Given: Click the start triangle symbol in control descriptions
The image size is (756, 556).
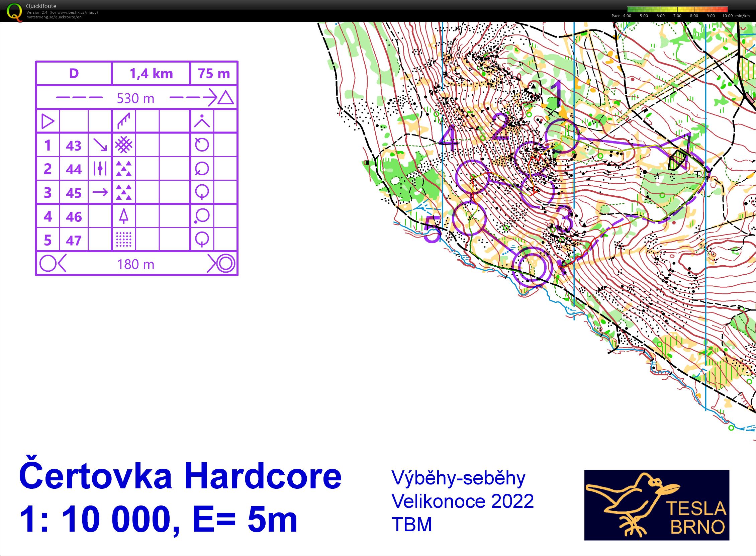Looking at the screenshot, I should click(x=48, y=121).
